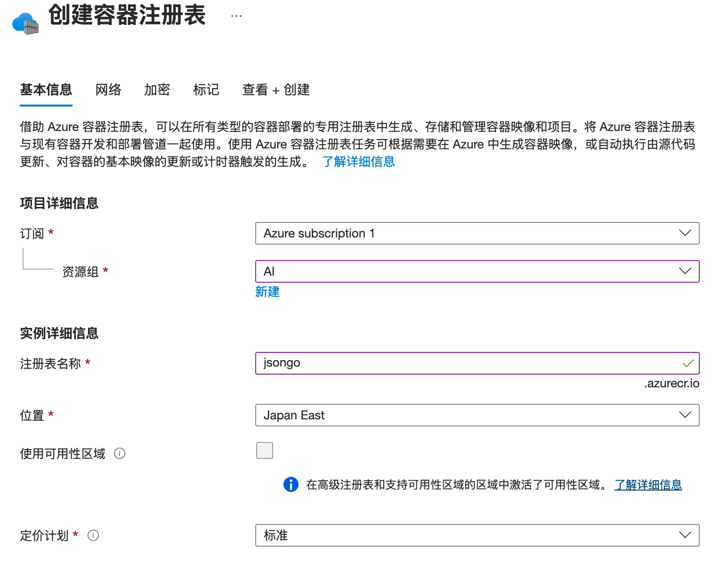
Task: Enable the 使用可用性区域 checkbox
Action: point(264,450)
